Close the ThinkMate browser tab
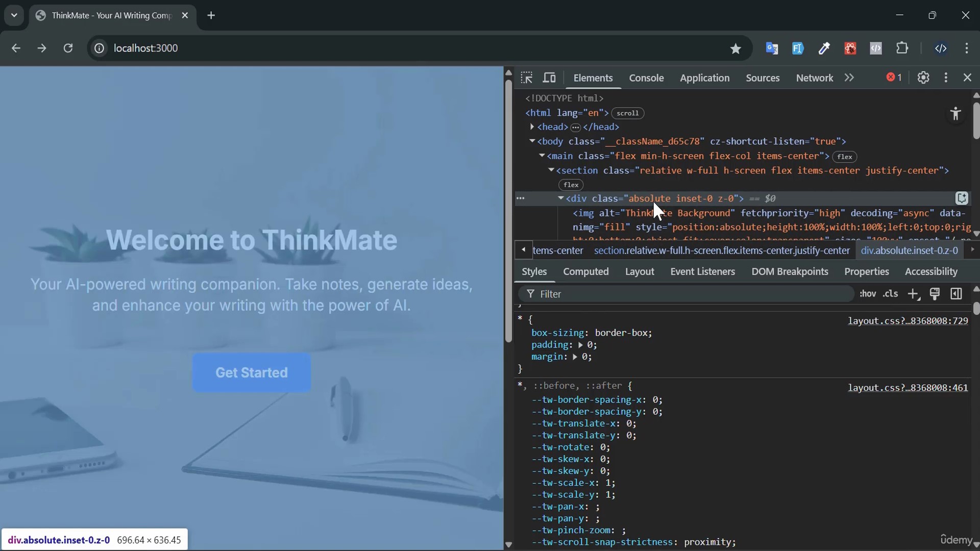The height and width of the screenshot is (551, 980). [185, 15]
